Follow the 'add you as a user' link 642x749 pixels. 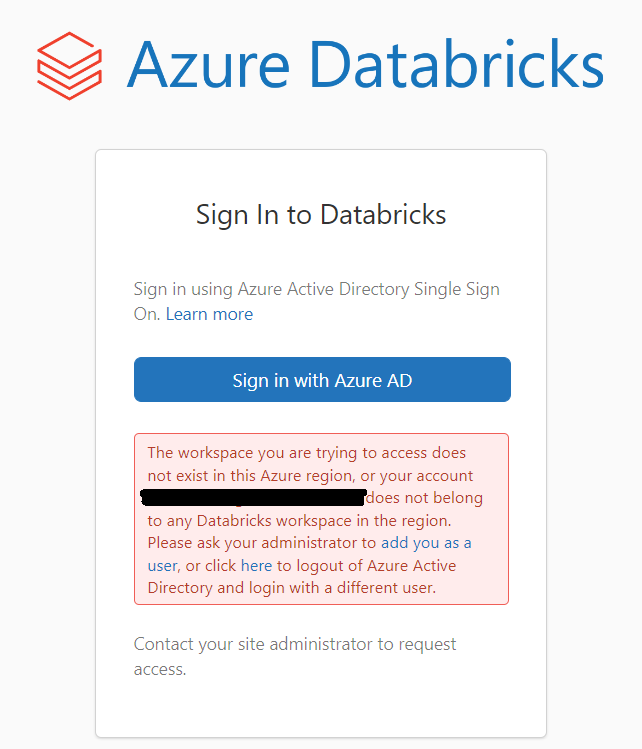(426, 543)
